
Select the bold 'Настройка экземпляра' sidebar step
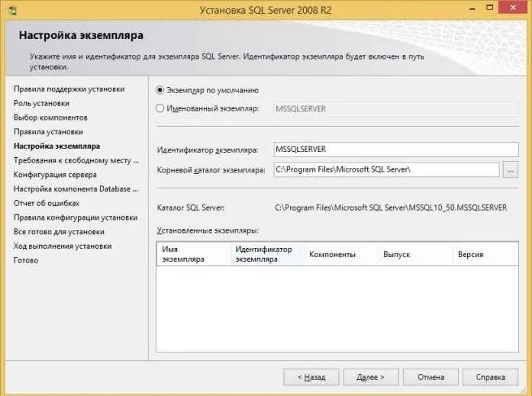(56, 146)
